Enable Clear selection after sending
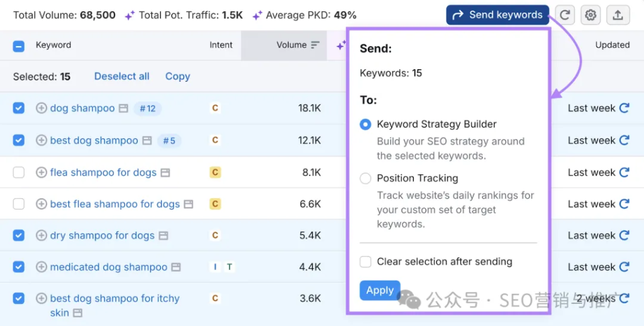Screen dimensions: 644x326 tap(365, 262)
